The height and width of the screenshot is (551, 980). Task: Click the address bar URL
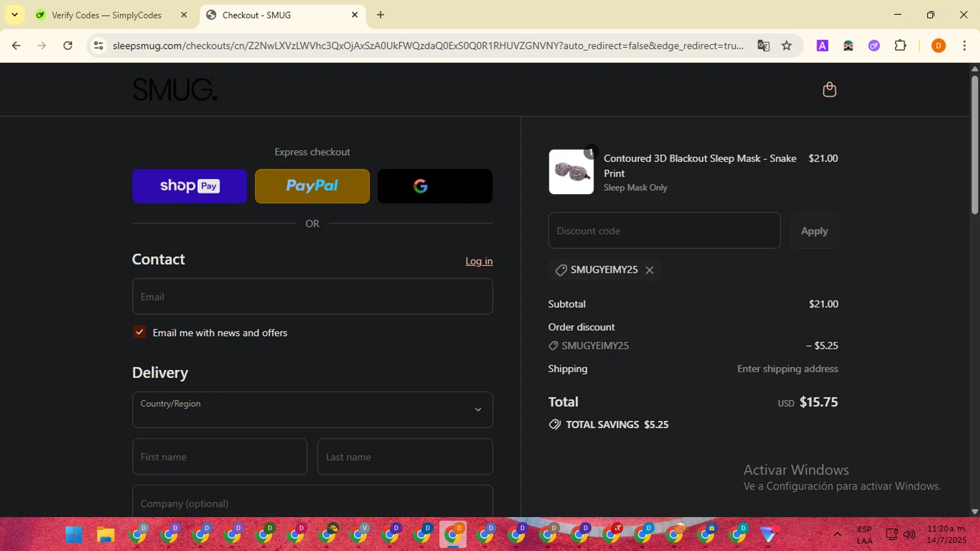click(x=428, y=46)
